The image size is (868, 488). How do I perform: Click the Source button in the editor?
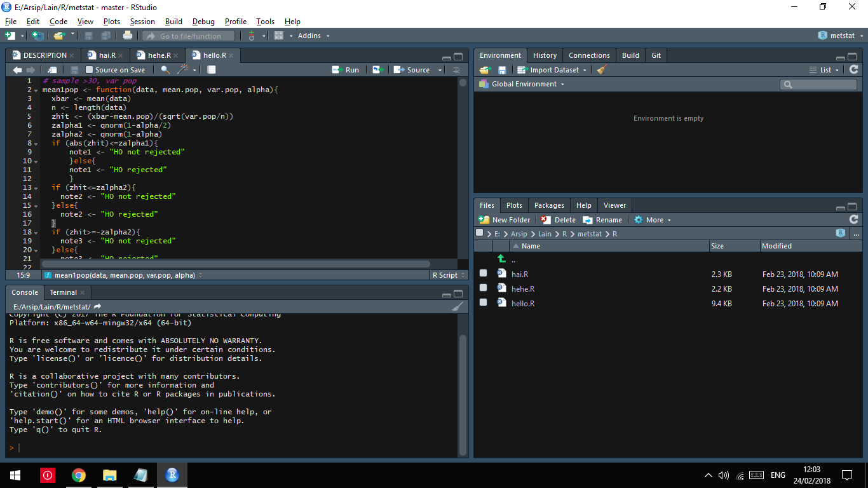[412, 70]
